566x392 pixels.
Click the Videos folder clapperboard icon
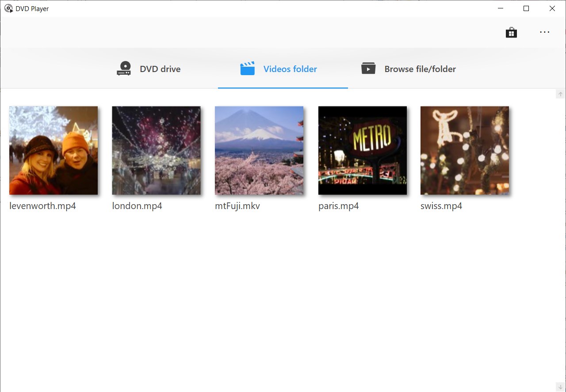click(x=247, y=68)
